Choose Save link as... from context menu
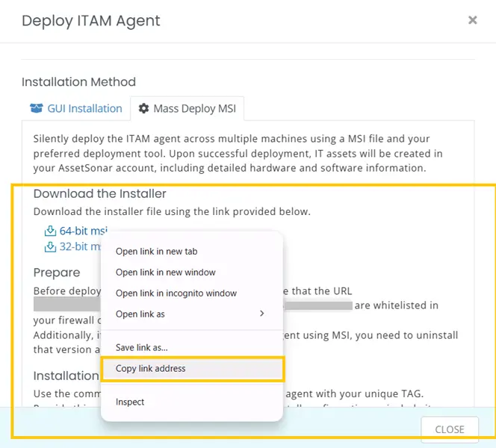This screenshot has width=496, height=448. click(x=141, y=347)
